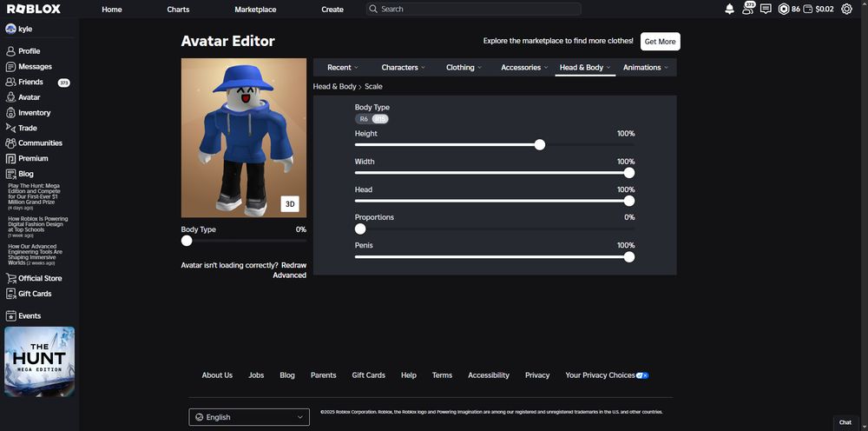Open Terms footer link

point(443,375)
